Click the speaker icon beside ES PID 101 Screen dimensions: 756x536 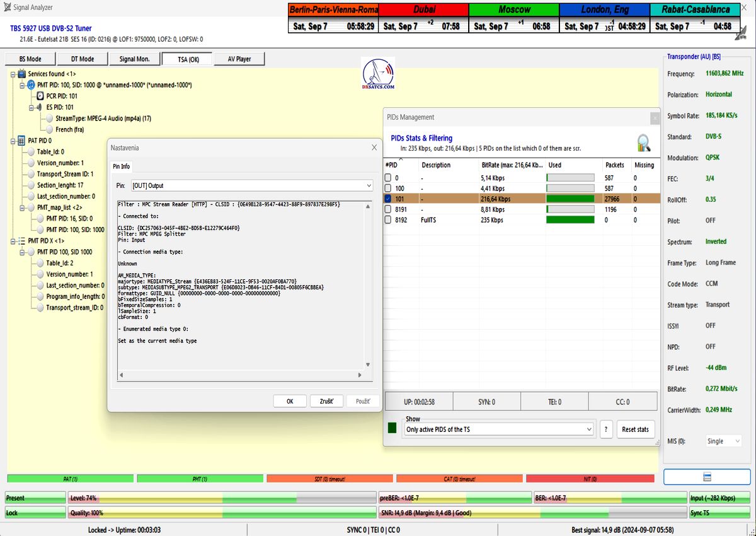pyautogui.click(x=38, y=108)
